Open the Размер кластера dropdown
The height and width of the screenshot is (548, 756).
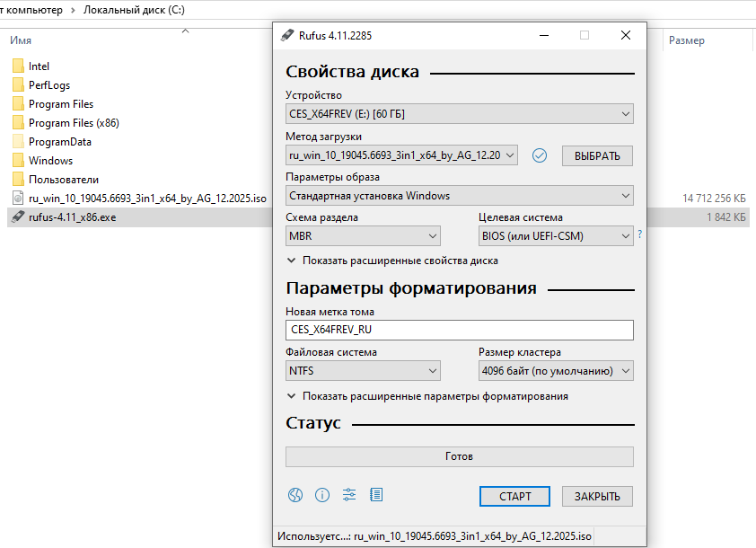tap(556, 371)
